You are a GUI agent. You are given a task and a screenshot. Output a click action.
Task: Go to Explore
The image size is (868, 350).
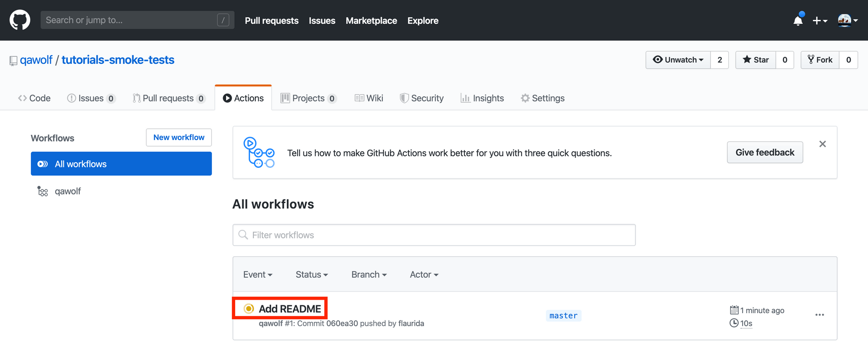coord(423,20)
